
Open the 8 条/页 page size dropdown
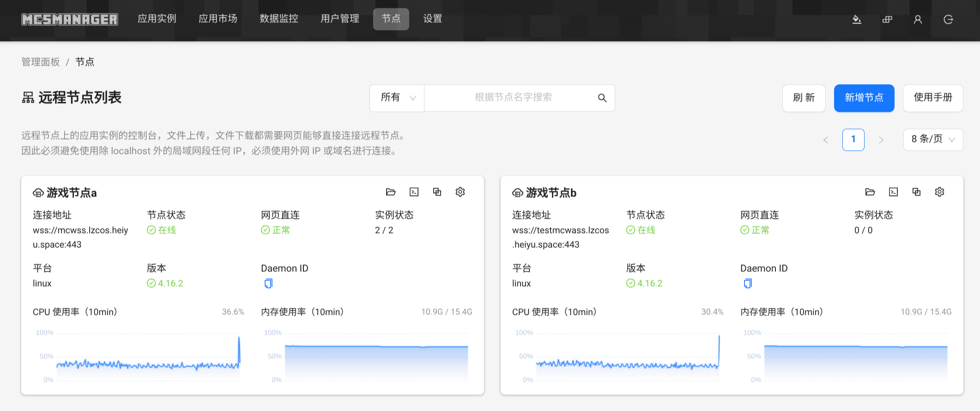[933, 140]
